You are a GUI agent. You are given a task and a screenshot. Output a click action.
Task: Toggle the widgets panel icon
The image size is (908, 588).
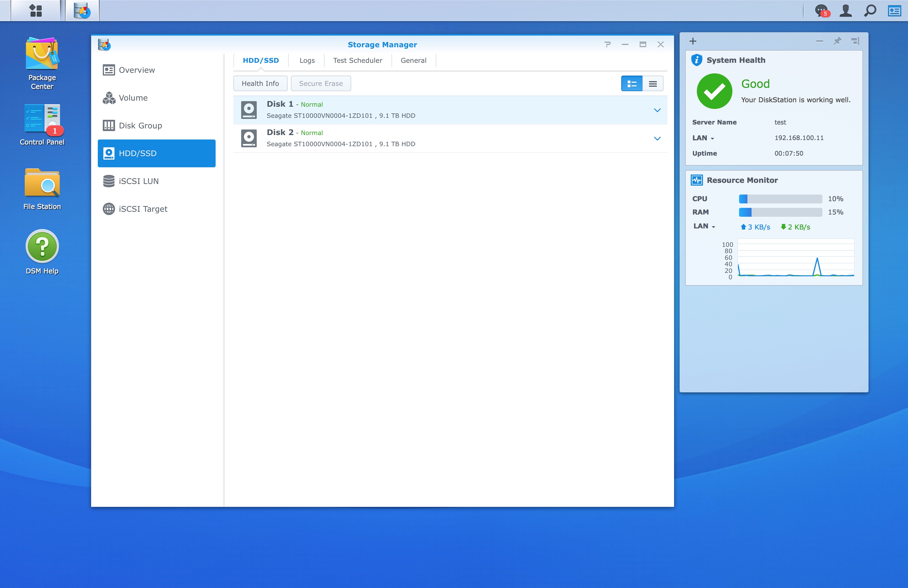click(894, 10)
